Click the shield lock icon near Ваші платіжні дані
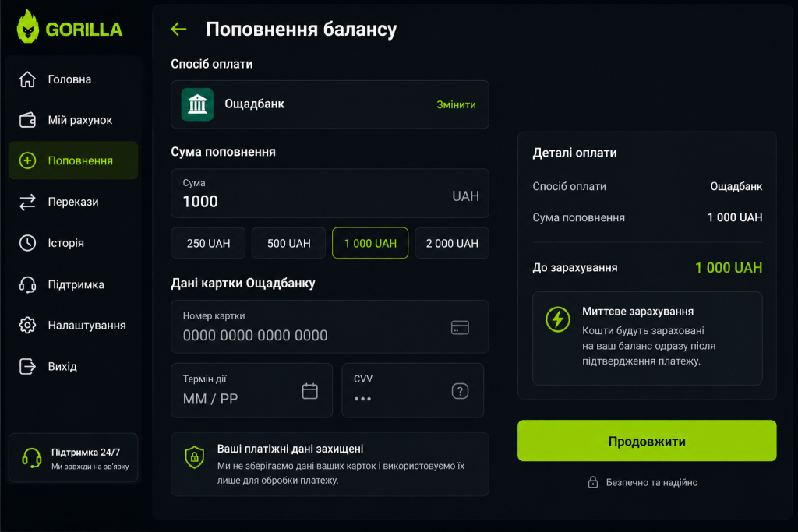 194,456
